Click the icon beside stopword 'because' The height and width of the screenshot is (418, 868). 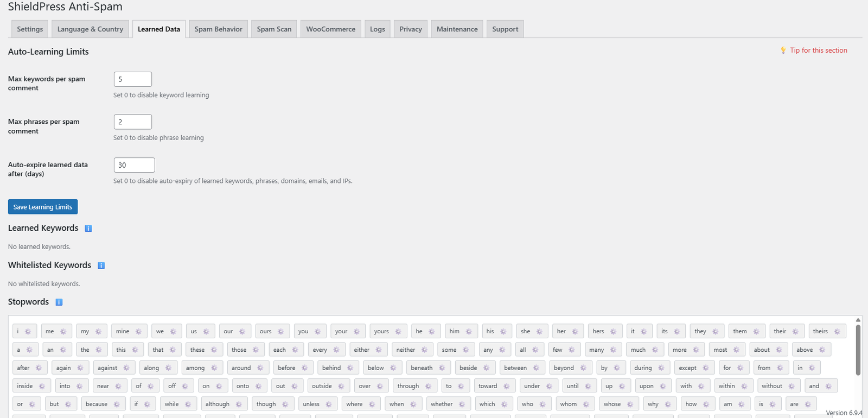pyautogui.click(x=117, y=404)
